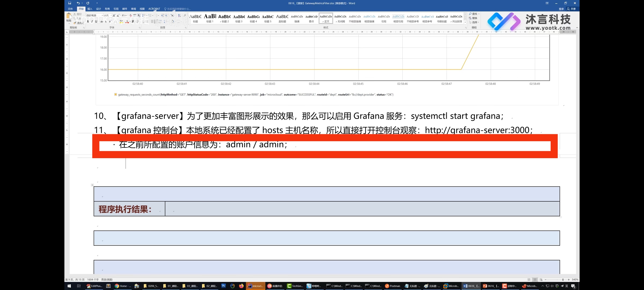Open the paragraph dialog launcher
The height and width of the screenshot is (290, 644).
coord(186,28)
